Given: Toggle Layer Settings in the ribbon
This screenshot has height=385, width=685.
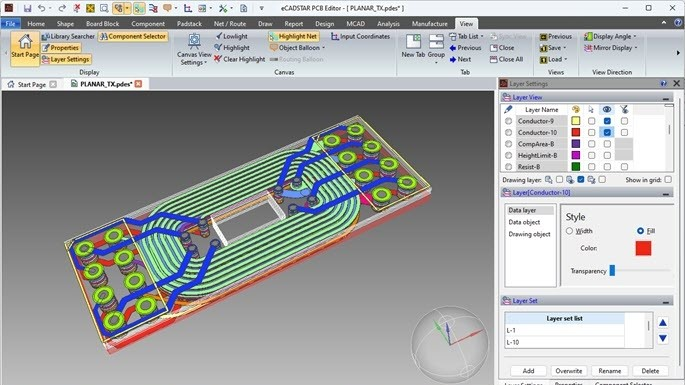Looking at the screenshot, I should point(66,59).
